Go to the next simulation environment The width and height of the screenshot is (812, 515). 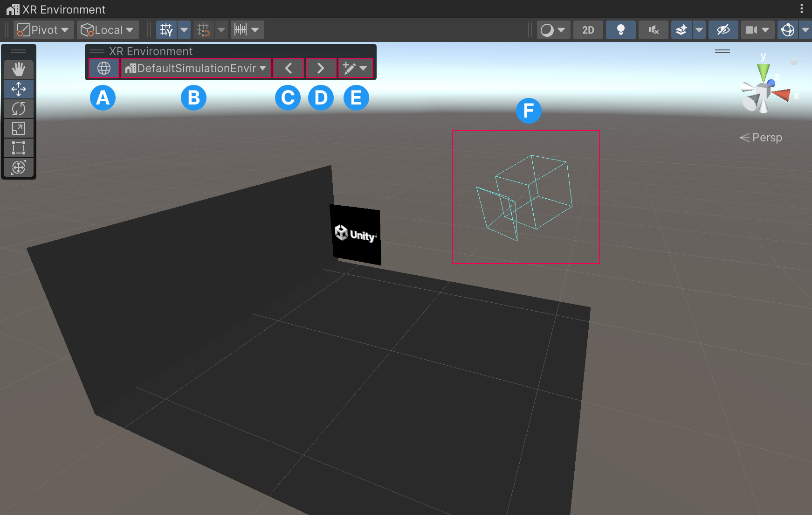321,68
